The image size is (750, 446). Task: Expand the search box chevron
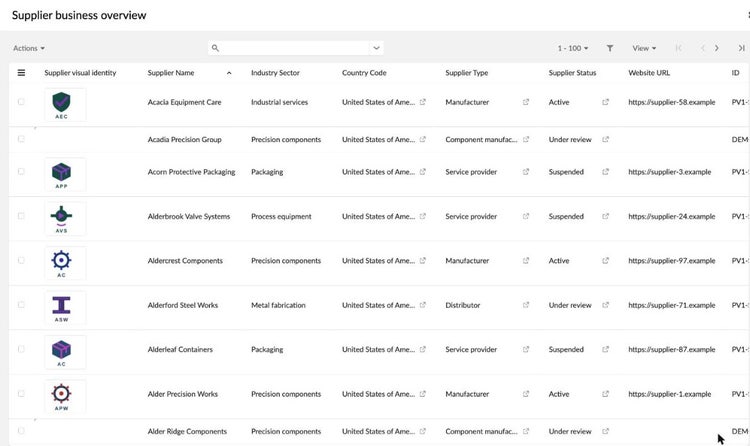click(376, 48)
